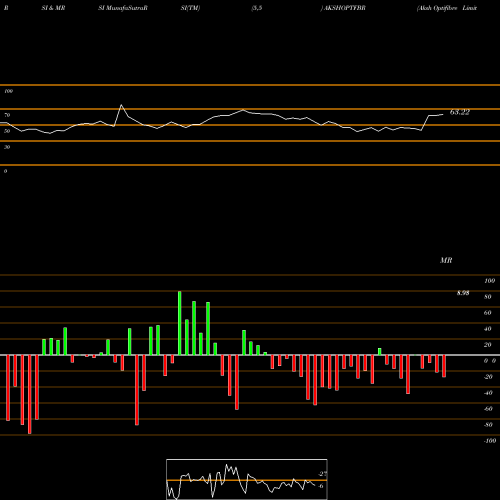Click the MR indicator title label

click(x=446, y=260)
